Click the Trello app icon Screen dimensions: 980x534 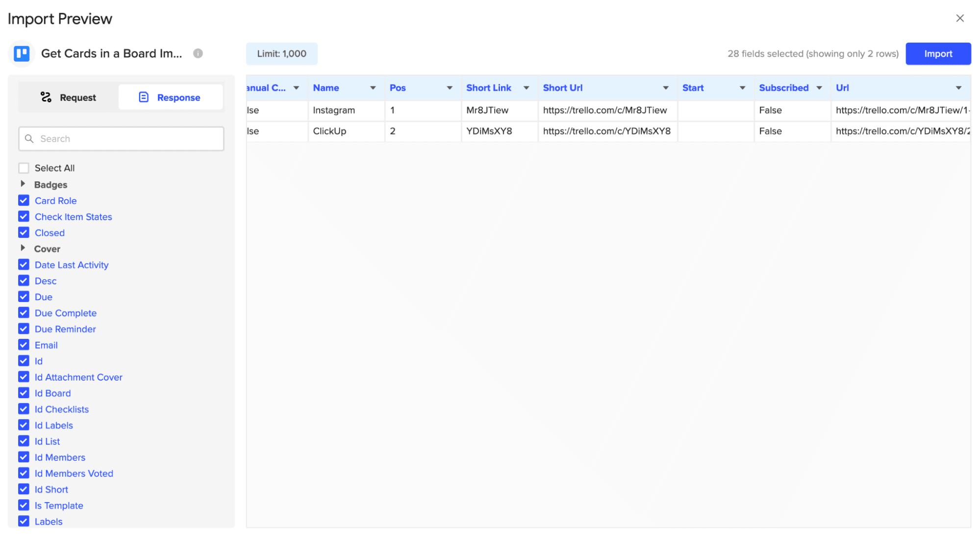(22, 53)
